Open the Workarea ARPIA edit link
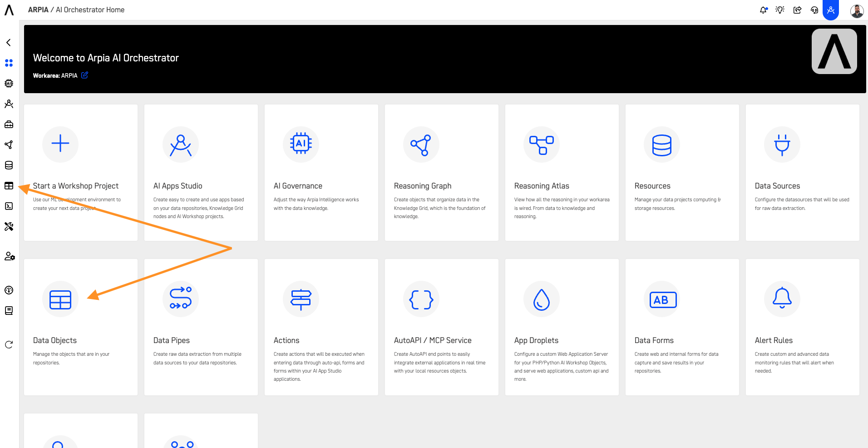 84,75
